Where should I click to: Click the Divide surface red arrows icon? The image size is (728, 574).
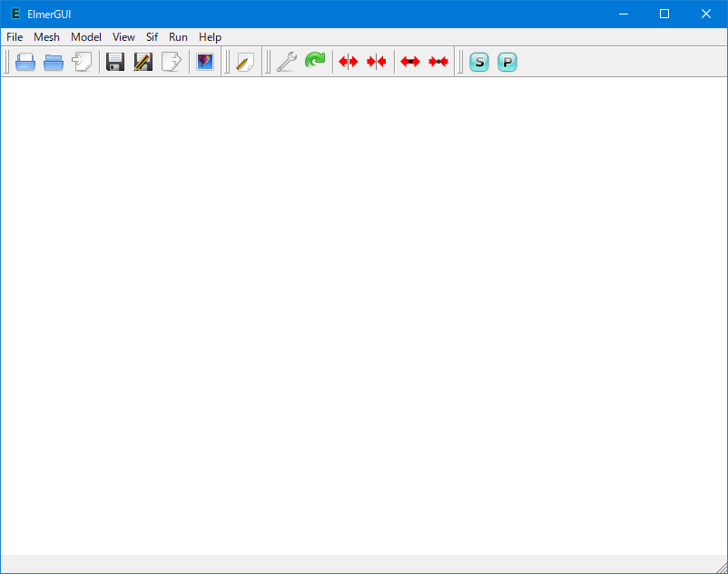(x=349, y=61)
